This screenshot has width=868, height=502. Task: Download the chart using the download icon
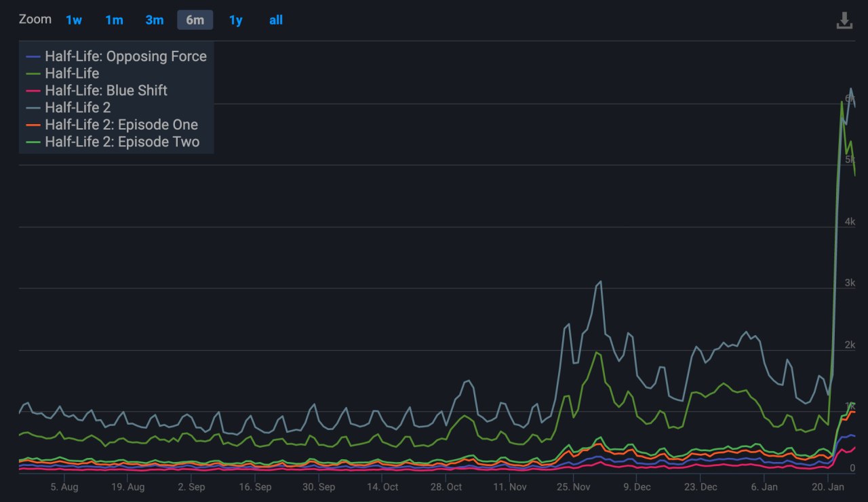pyautogui.click(x=844, y=20)
